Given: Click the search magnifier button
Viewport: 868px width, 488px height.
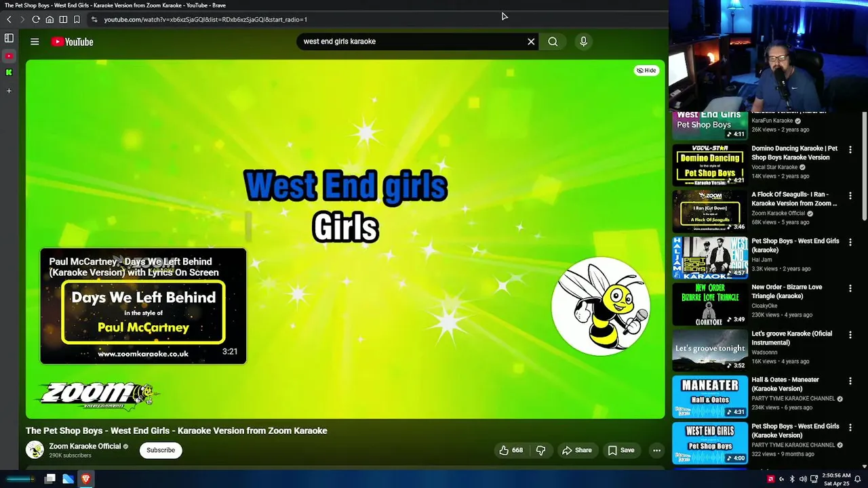Looking at the screenshot, I should pos(553,41).
